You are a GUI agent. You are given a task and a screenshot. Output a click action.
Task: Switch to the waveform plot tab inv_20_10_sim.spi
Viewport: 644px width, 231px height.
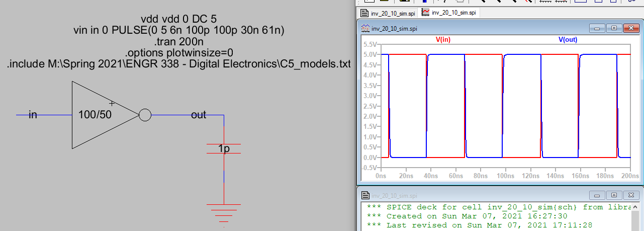tap(448, 13)
